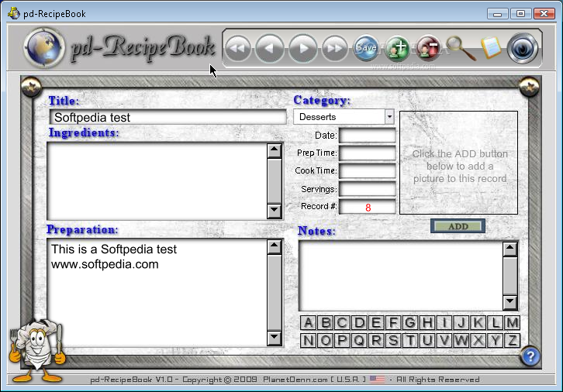563x392 pixels.
Task: Click the round Save button
Action: pos(366,48)
